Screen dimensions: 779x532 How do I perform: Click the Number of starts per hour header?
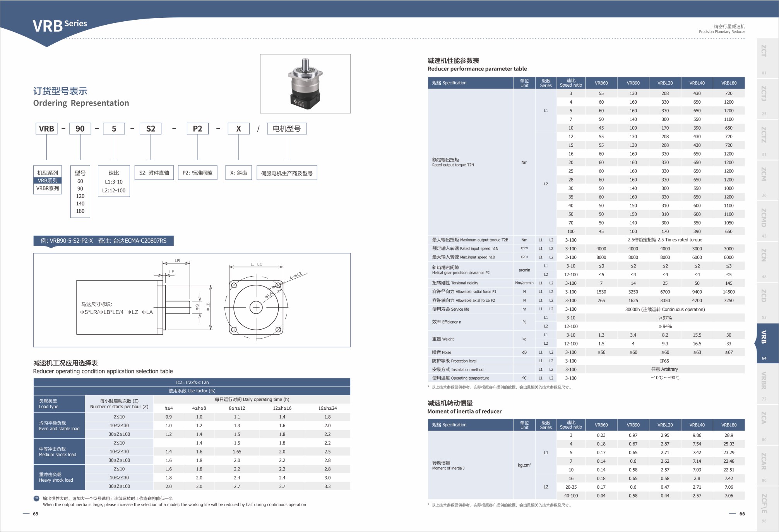coord(119,404)
